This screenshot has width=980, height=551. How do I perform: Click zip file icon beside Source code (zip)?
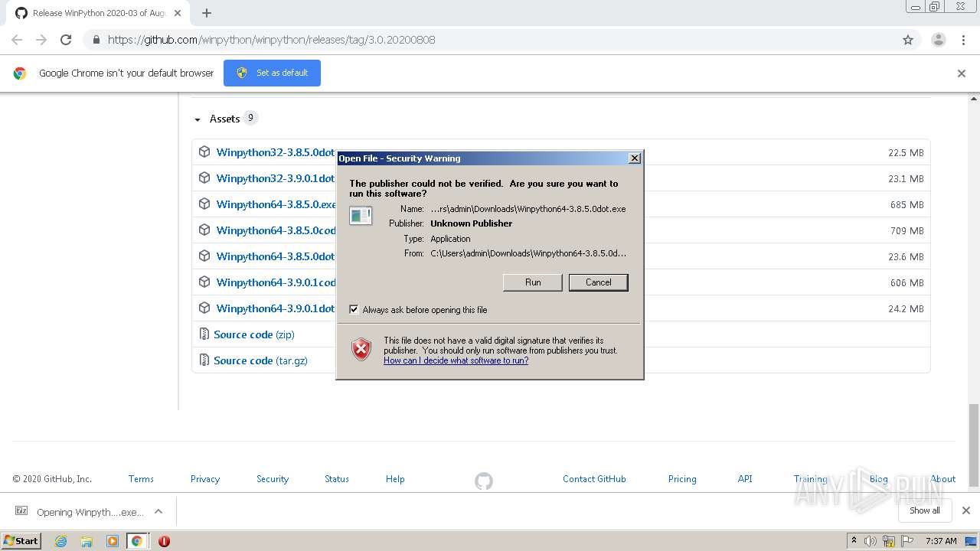204,334
